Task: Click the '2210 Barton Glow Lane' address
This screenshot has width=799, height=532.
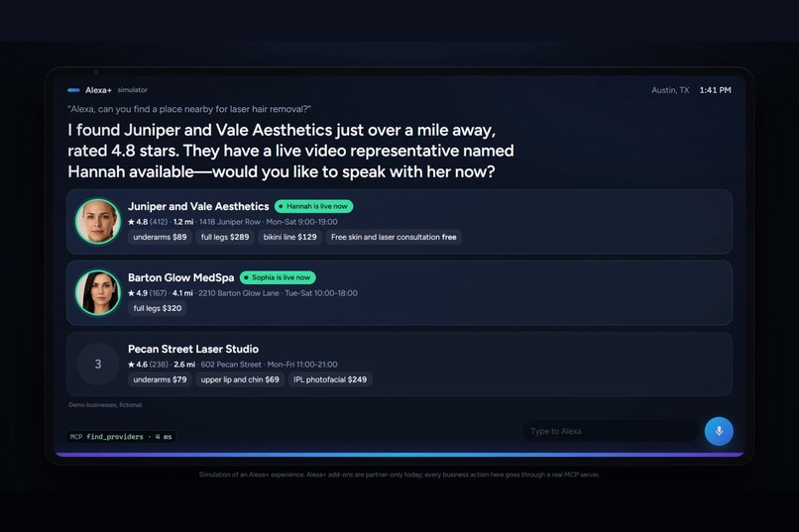Action: [239, 292]
